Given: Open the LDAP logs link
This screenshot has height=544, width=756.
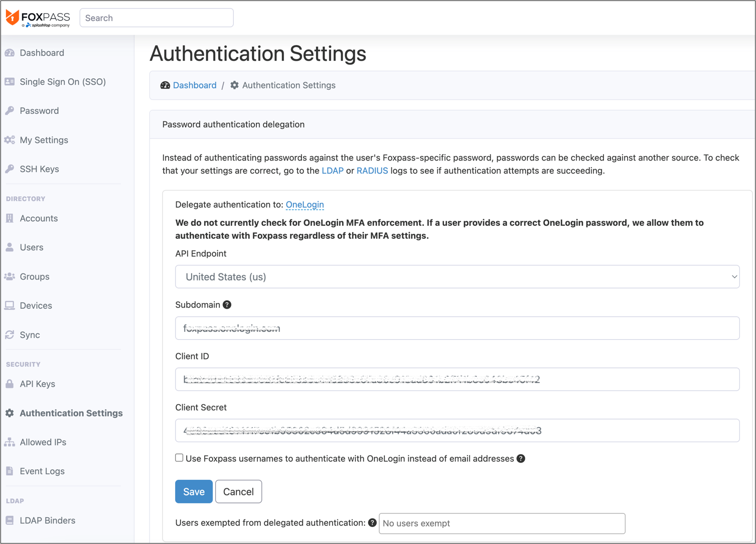Looking at the screenshot, I should [333, 171].
